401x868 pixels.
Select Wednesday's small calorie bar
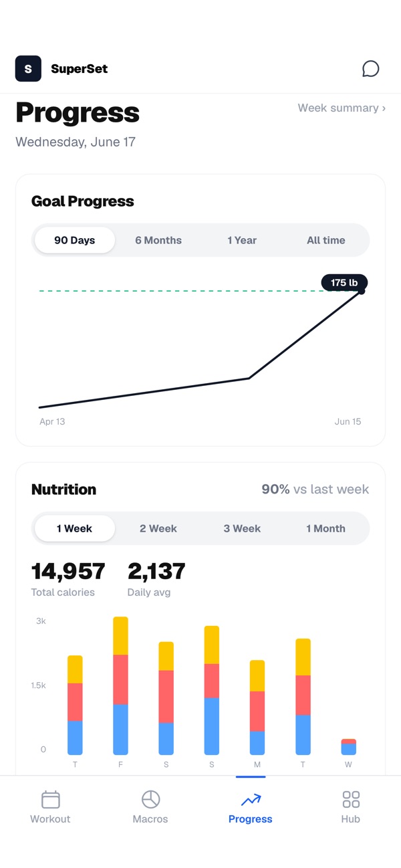[348, 747]
